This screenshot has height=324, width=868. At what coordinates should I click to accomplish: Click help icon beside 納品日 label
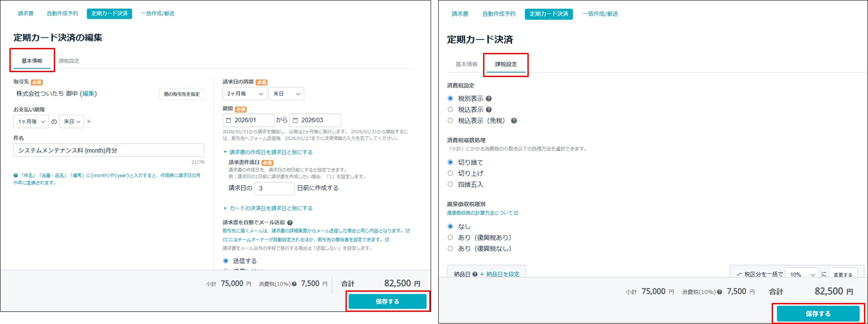tap(475, 274)
